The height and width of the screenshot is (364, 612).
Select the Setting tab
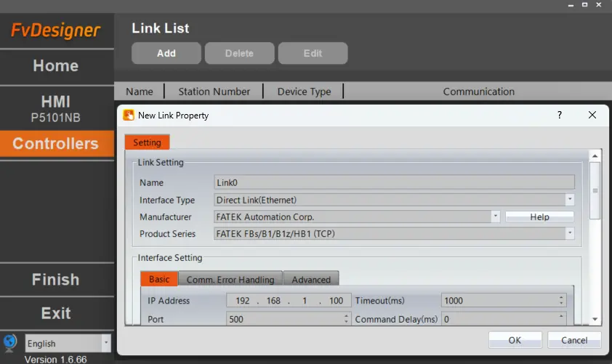pyautogui.click(x=147, y=142)
